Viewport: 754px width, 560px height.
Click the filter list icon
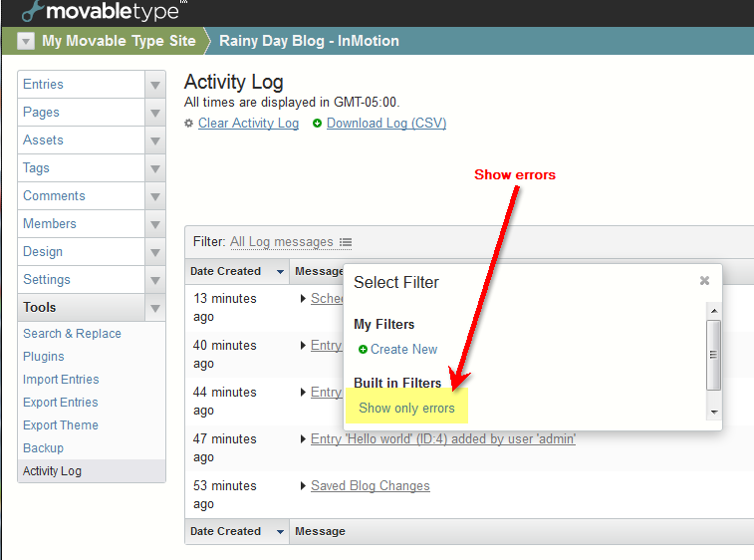(x=346, y=242)
